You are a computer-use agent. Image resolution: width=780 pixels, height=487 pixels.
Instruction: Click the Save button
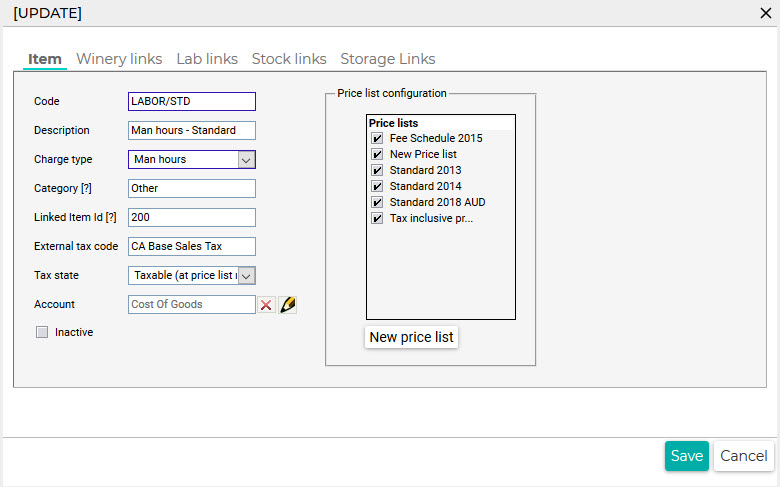point(686,456)
